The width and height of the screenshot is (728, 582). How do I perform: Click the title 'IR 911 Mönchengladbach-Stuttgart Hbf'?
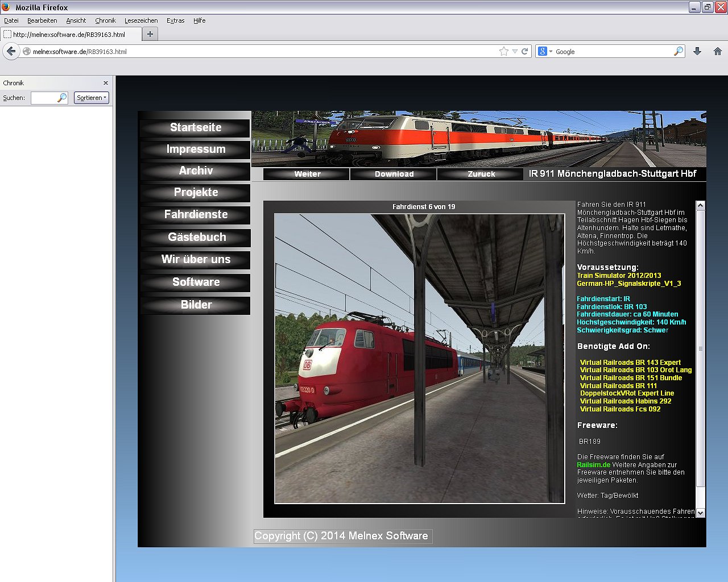pyautogui.click(x=613, y=173)
